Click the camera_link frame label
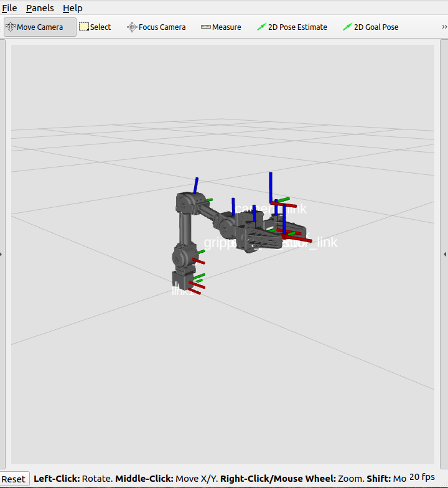This screenshot has width=448, height=488. (271, 209)
